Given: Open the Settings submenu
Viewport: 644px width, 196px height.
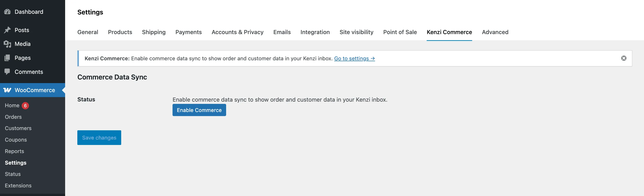Looking at the screenshot, I should pos(16,163).
